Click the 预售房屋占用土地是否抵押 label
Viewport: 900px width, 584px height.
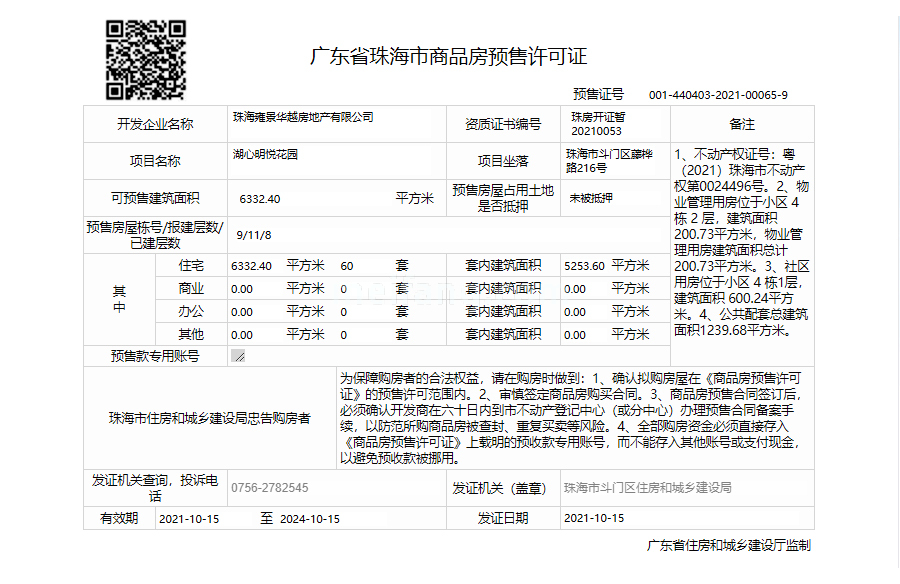(x=503, y=198)
